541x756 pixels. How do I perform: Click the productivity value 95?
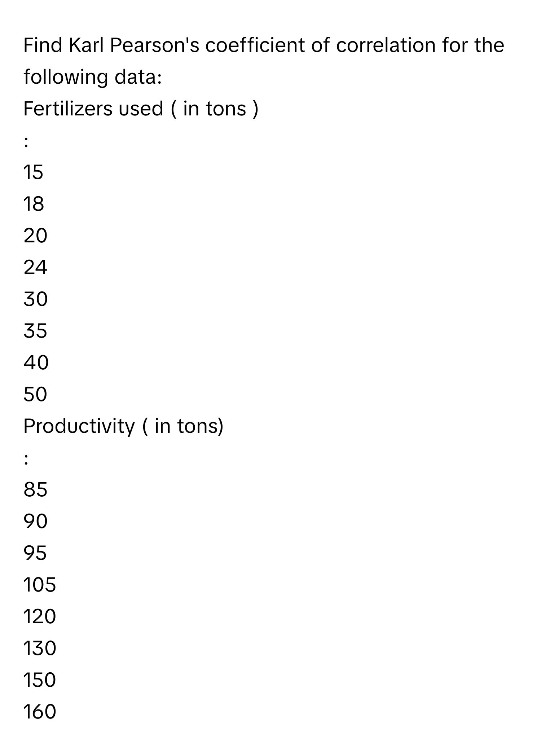tap(35, 553)
